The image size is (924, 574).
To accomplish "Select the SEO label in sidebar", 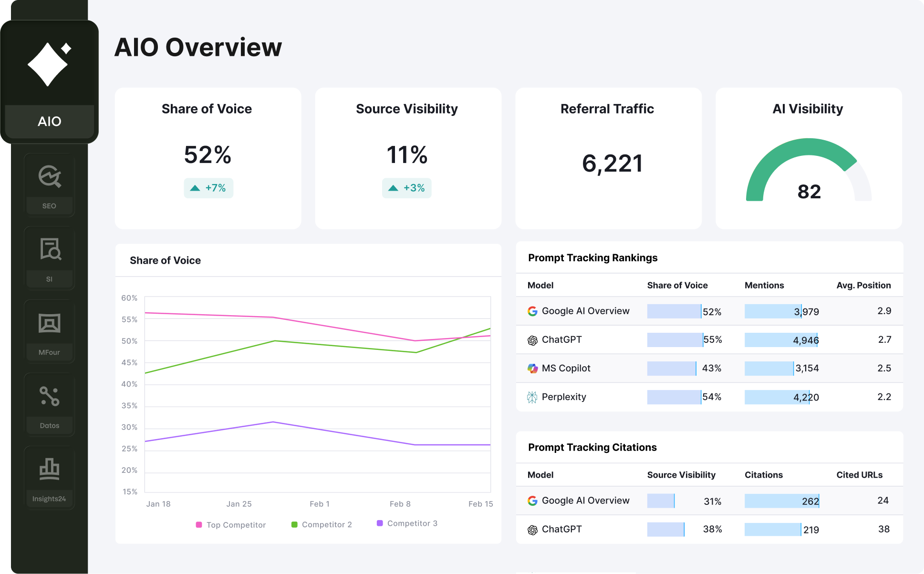I will point(49,206).
